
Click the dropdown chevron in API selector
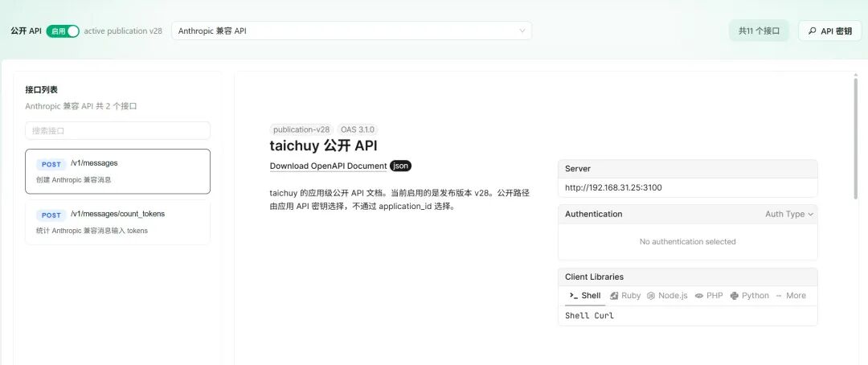tap(522, 31)
